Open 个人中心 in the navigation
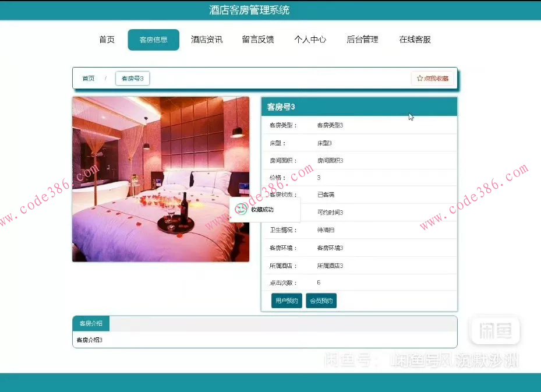Image resolution: width=541 pixels, height=392 pixels. click(x=310, y=39)
